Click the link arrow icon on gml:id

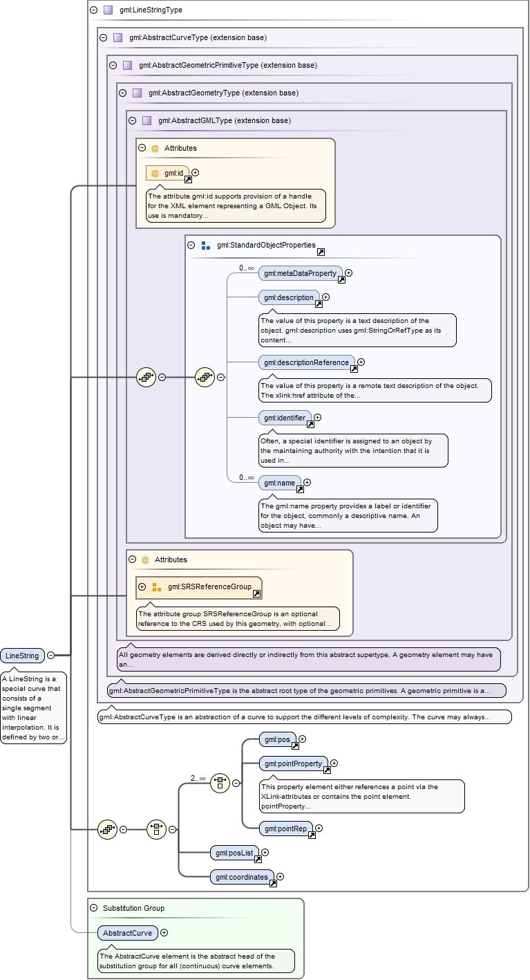pos(188,179)
